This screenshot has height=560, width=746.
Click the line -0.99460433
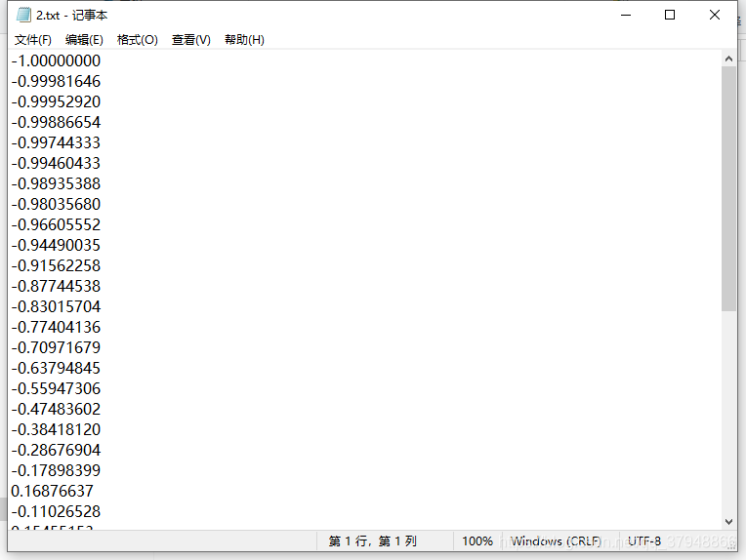point(56,163)
